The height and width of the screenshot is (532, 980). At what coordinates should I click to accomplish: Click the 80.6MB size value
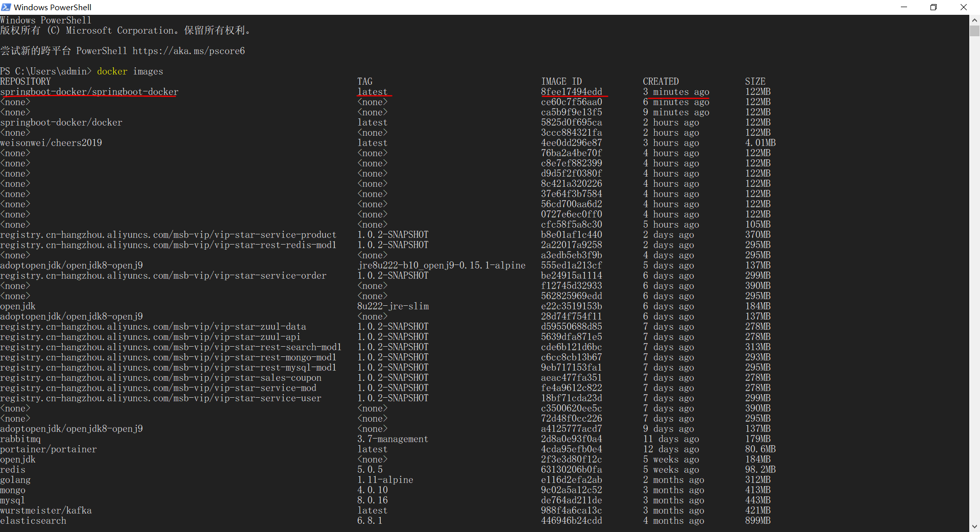coord(761,449)
